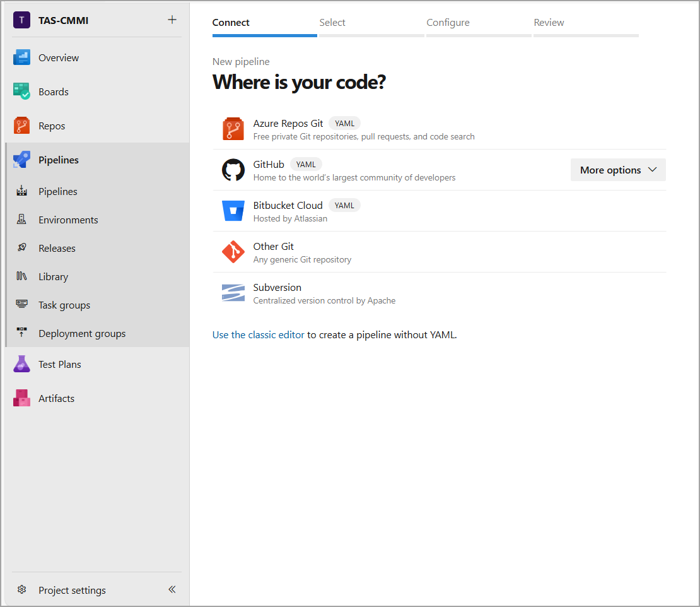The image size is (700, 607).
Task: Switch to the Configure step
Action: (x=448, y=22)
